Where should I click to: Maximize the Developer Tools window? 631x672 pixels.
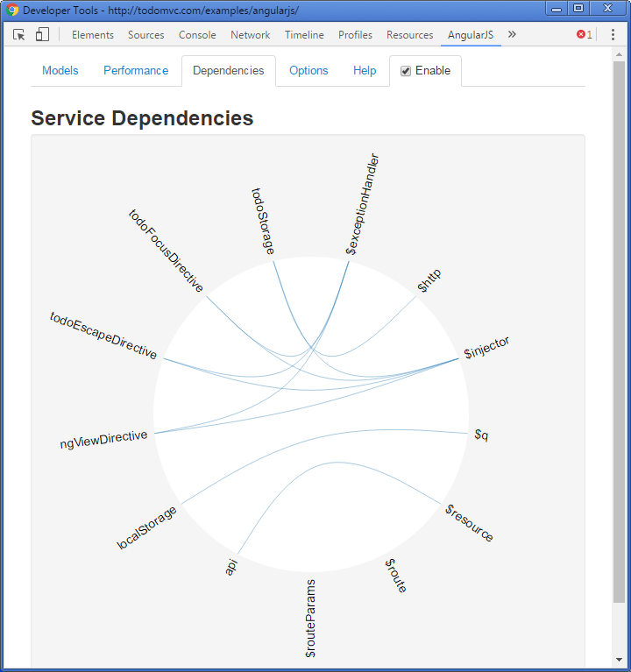(x=578, y=9)
